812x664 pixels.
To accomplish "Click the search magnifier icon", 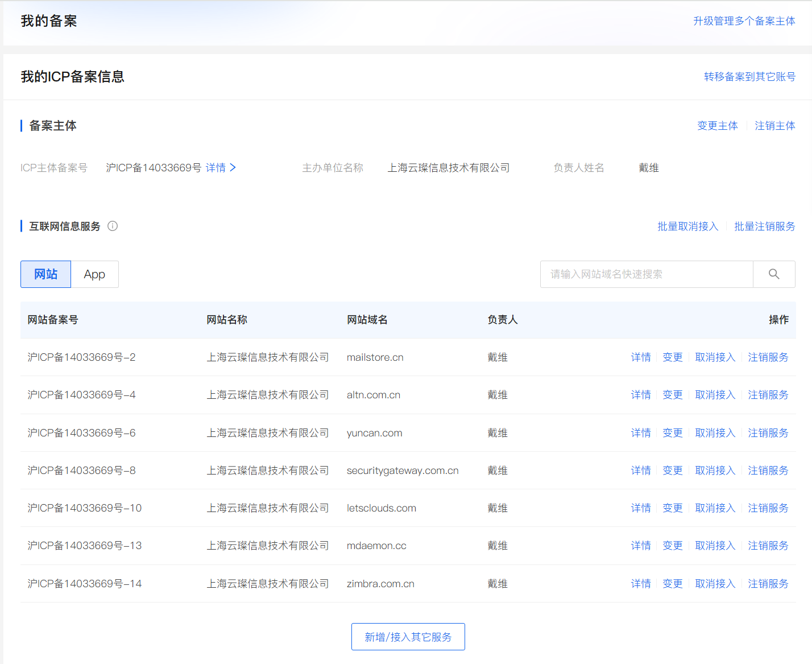I will pos(774,274).
